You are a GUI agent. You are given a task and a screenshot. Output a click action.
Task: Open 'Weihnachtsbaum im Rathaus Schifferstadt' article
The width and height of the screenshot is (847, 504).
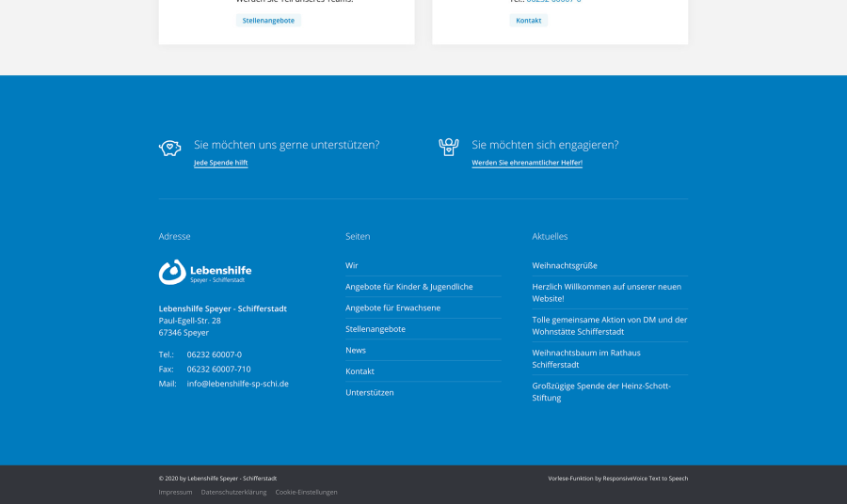[x=586, y=358]
